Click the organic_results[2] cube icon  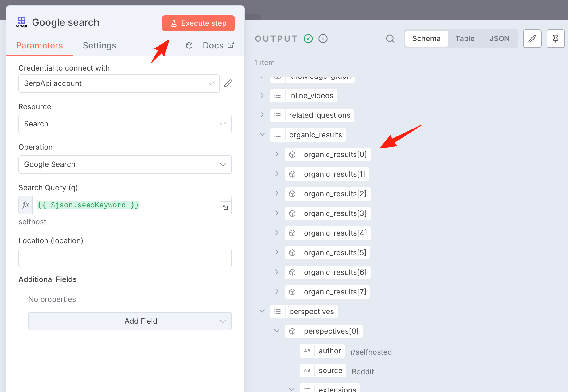coord(292,194)
